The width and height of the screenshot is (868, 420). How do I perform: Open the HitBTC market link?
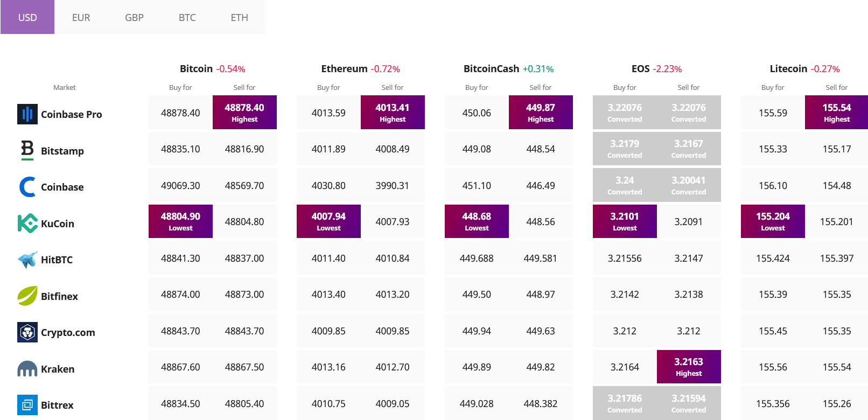[x=57, y=260]
